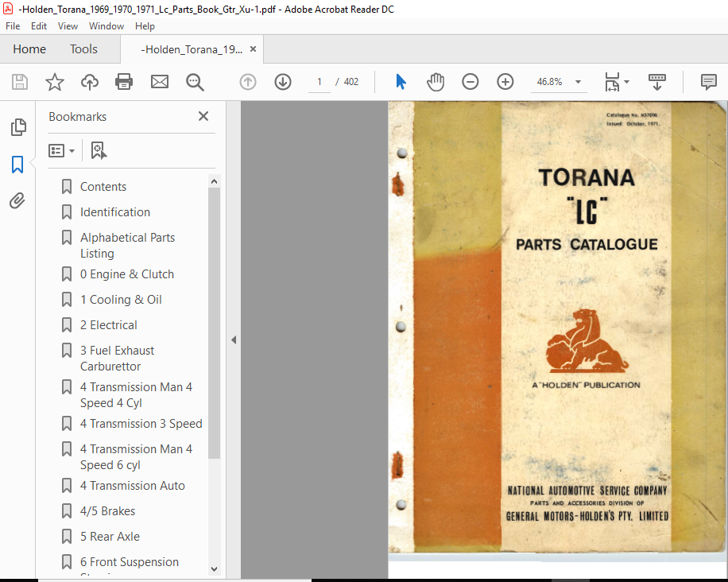Zoom out with the minus icon
728x582 pixels.
(x=470, y=82)
